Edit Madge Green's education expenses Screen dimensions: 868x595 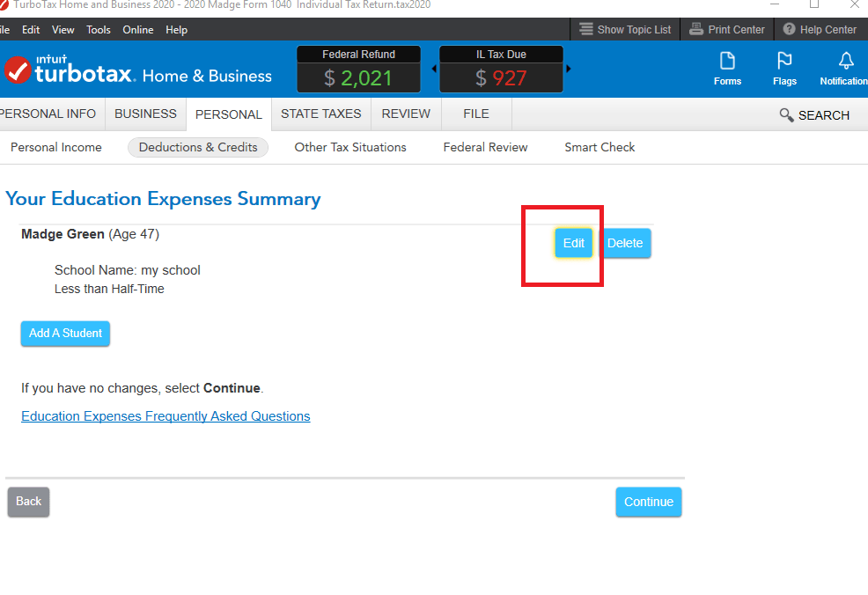tap(573, 243)
